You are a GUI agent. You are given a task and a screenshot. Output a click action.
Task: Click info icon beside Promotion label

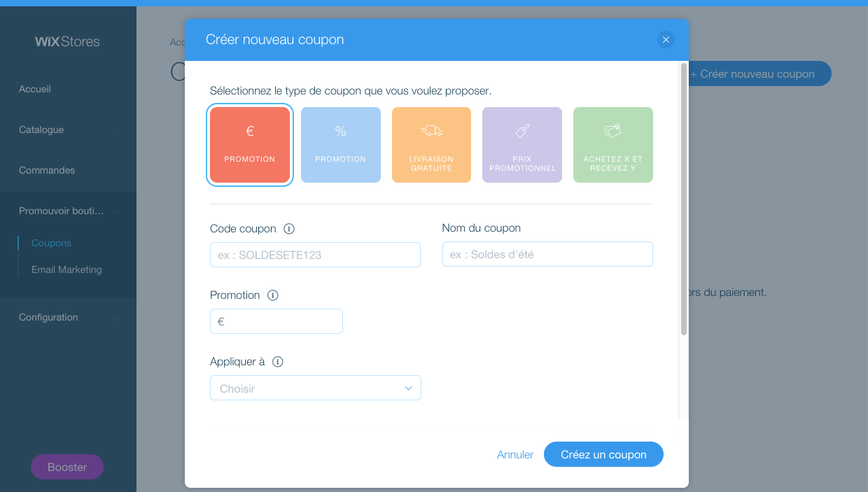click(273, 295)
